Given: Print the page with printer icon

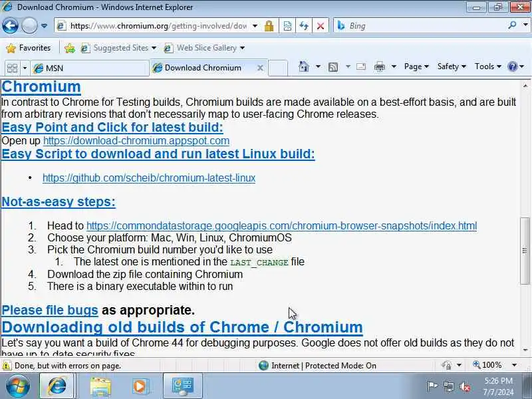Looking at the screenshot, I should [x=379, y=67].
